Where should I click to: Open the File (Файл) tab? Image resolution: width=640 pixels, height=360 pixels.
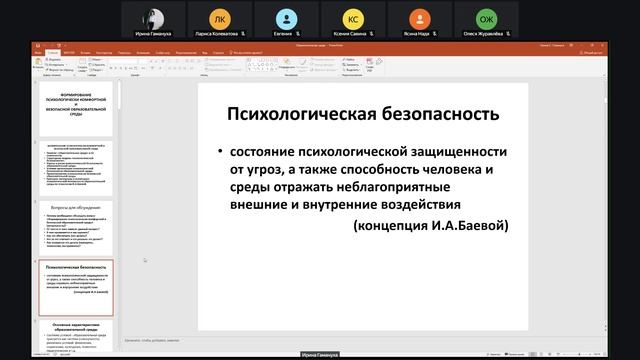click(x=38, y=53)
